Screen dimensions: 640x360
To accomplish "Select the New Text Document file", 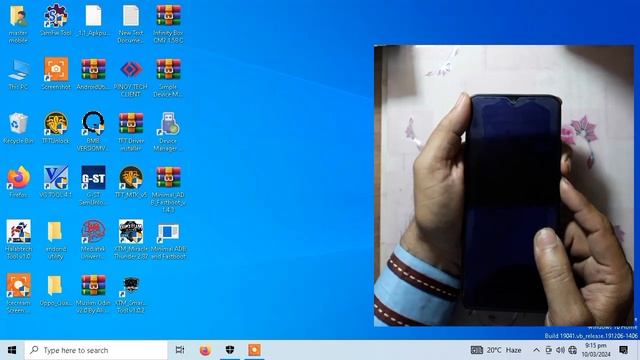I will (131, 24).
